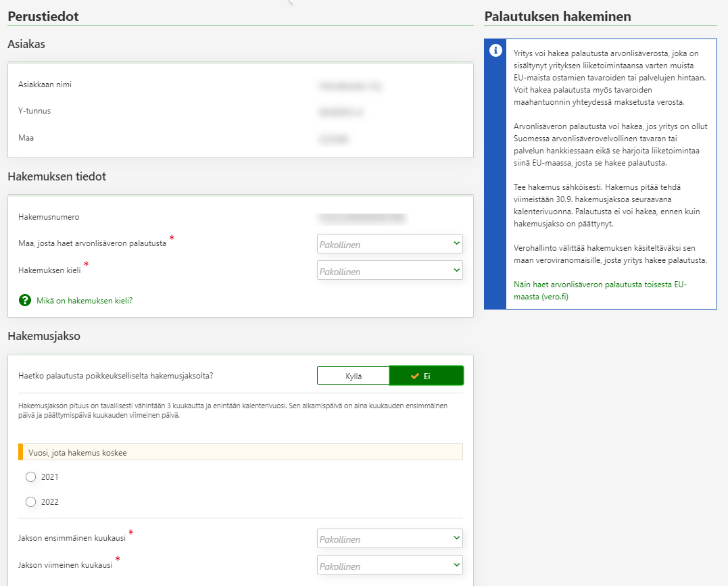
Task: Click the Palautuksen hakeminen heading
Action: [x=558, y=16]
